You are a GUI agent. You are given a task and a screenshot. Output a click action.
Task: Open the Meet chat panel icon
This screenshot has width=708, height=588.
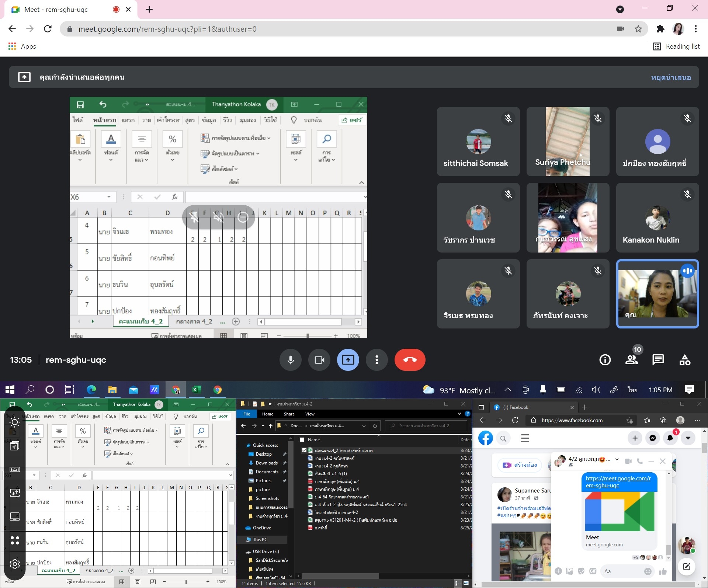[658, 360]
